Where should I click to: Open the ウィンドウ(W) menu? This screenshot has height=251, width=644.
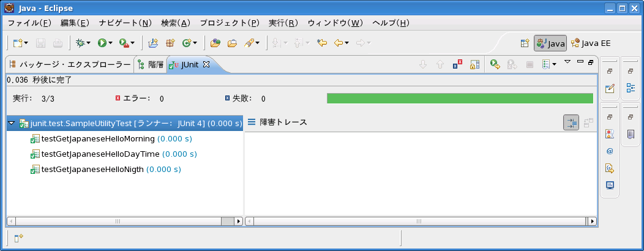tap(335, 23)
